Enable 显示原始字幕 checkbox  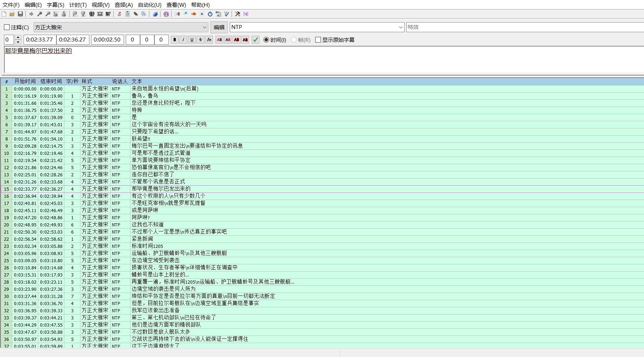pyautogui.click(x=318, y=40)
